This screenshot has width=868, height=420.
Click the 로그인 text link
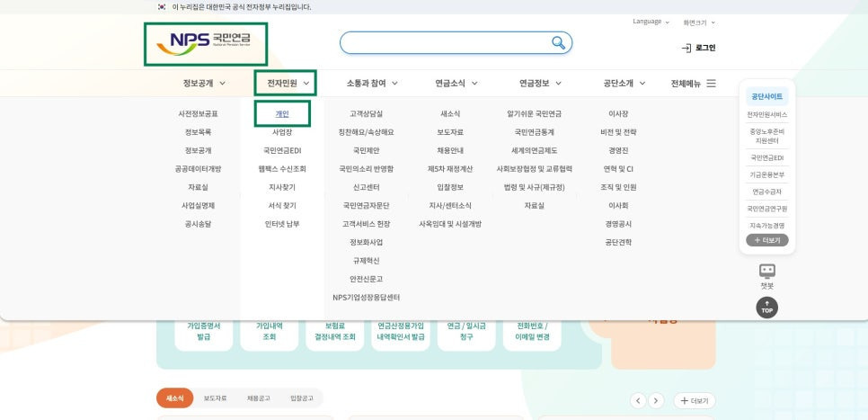click(x=705, y=49)
